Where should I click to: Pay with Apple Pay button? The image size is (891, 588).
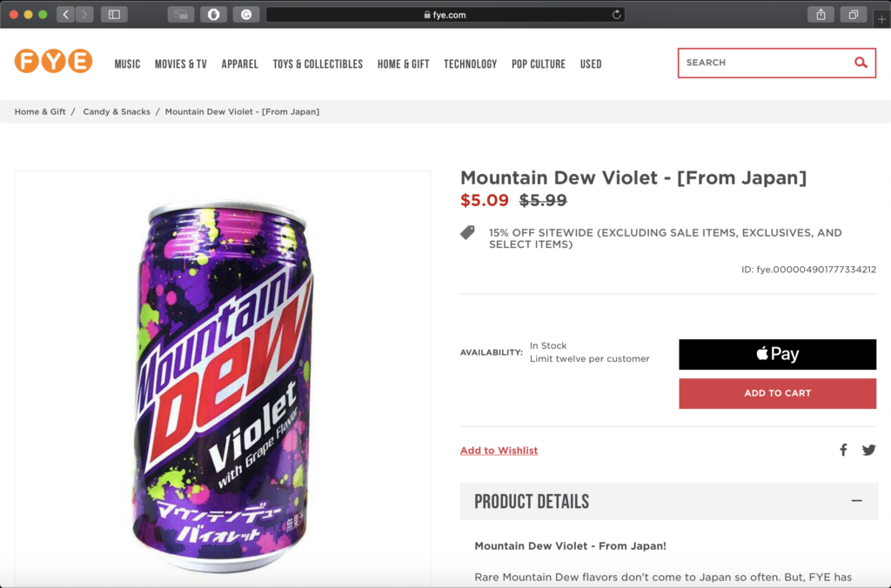coord(777,354)
